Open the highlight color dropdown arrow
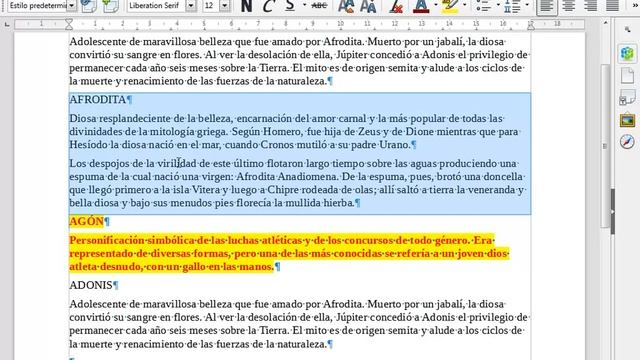The height and width of the screenshot is (360, 640). coord(465,5)
